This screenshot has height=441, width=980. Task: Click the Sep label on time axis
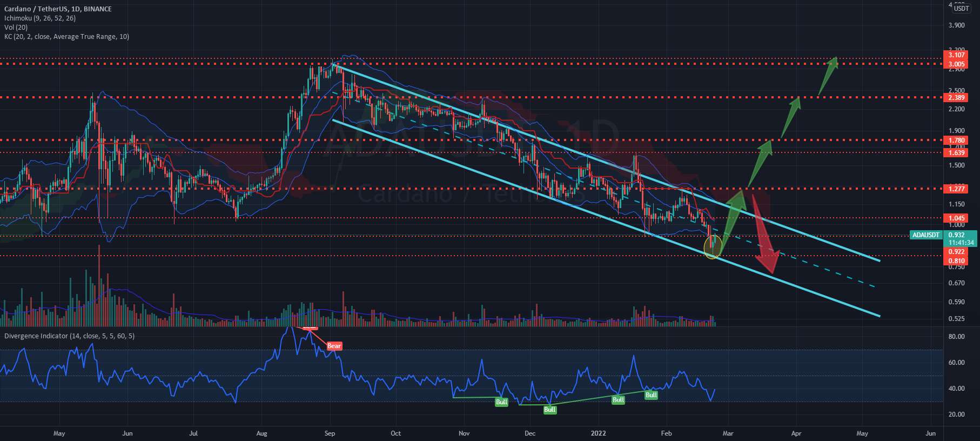(330, 433)
